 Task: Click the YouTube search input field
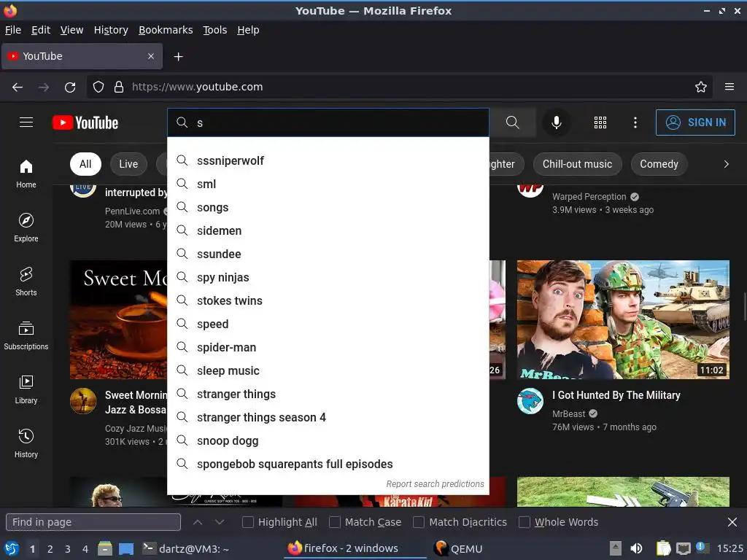tap(328, 122)
